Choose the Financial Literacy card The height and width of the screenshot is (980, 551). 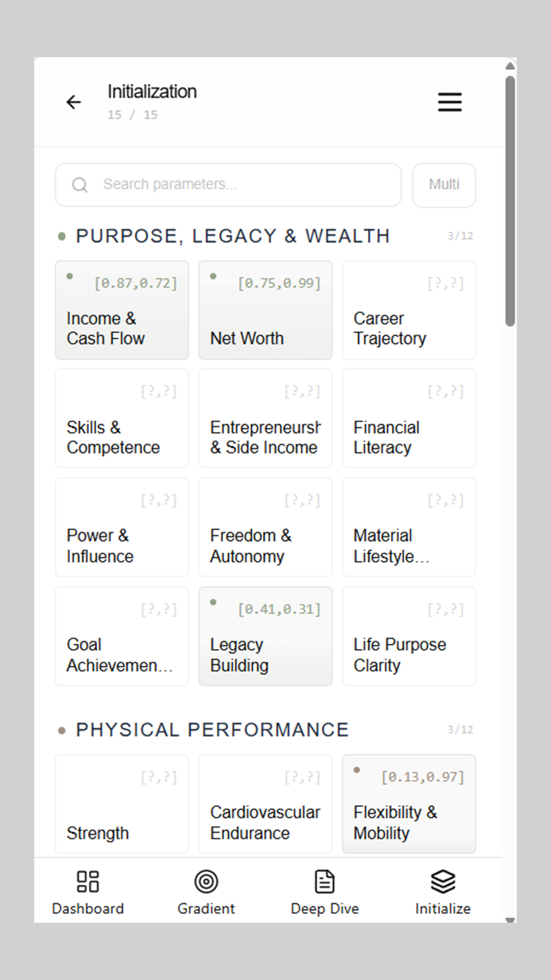409,419
